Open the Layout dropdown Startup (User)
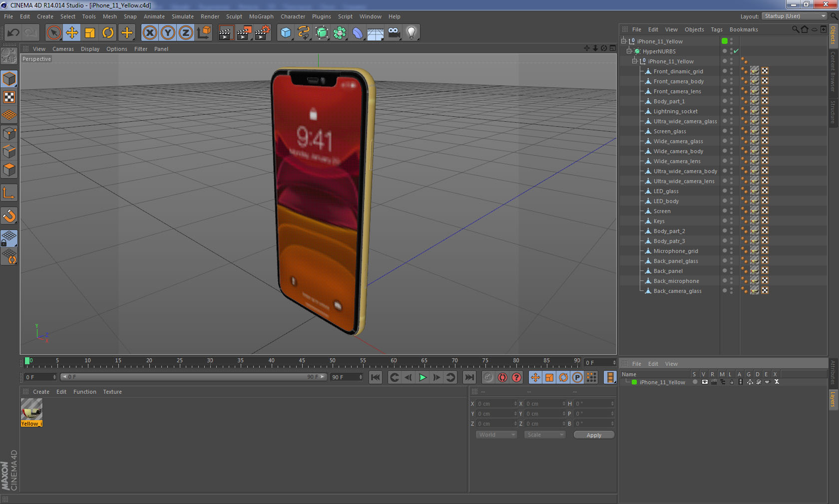Image resolution: width=839 pixels, height=504 pixels. [796, 16]
